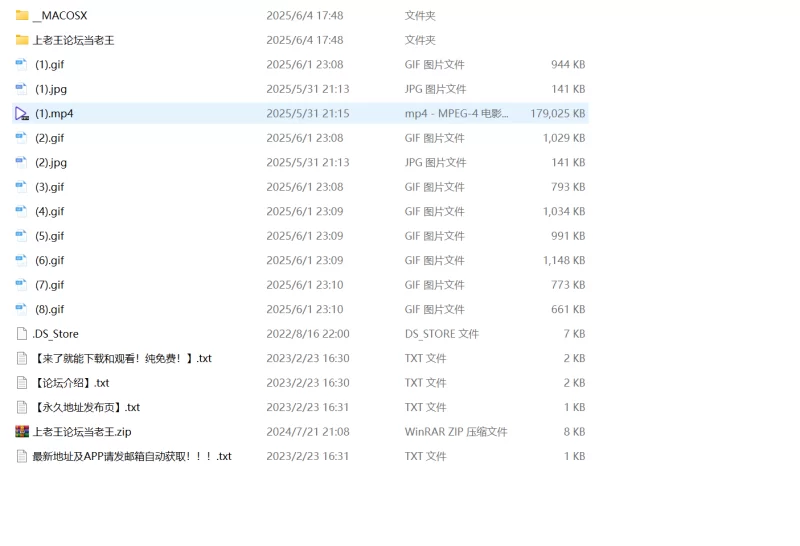
Task: Select the file name (8).gif
Action: tap(49, 309)
